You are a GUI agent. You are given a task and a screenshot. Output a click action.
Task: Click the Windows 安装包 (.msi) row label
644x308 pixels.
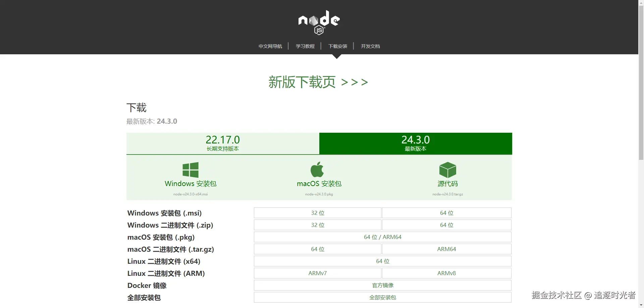click(164, 213)
